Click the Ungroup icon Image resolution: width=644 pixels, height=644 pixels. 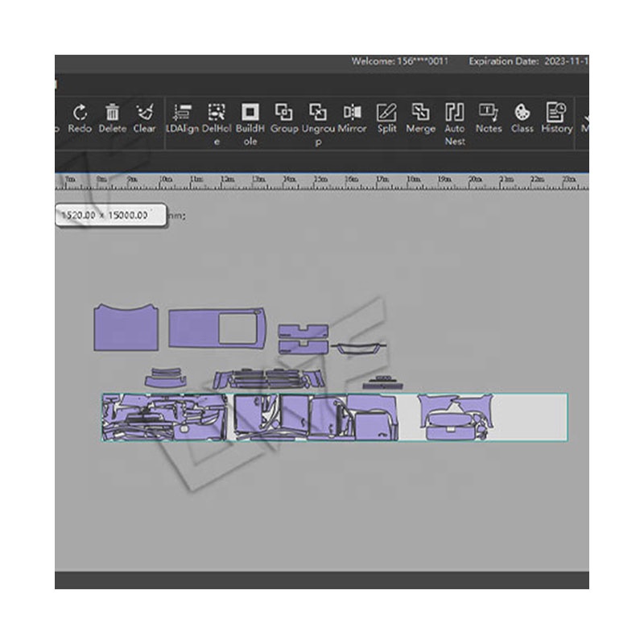pos(318,113)
